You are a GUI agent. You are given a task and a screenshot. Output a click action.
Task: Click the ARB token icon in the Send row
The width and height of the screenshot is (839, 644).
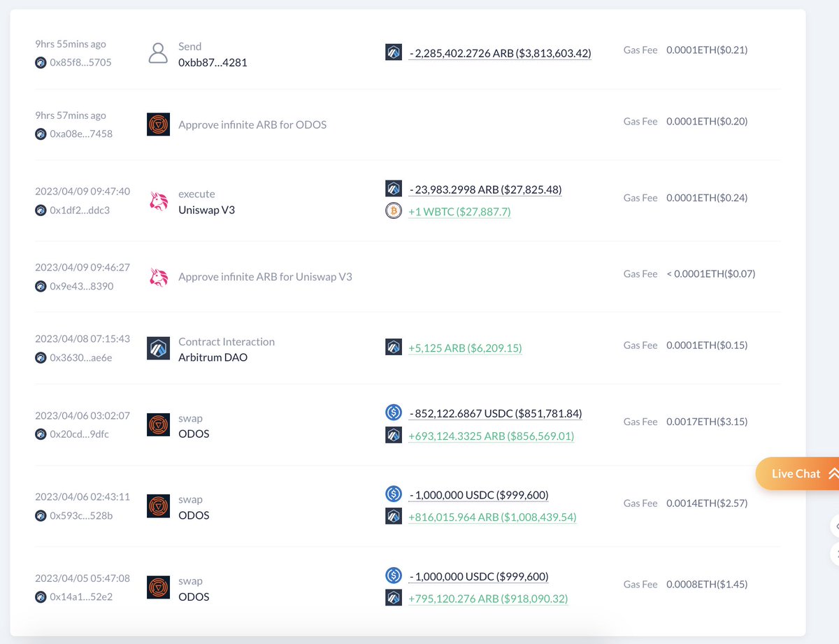click(x=394, y=51)
